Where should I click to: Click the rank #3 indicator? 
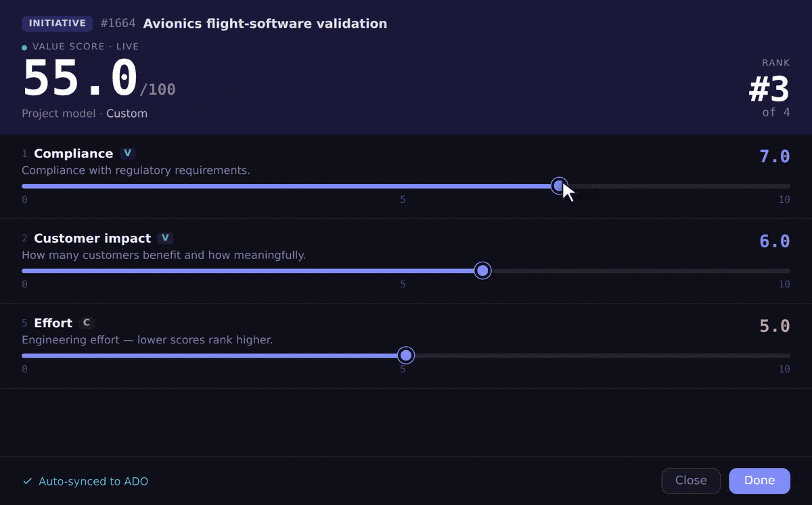pos(769,89)
